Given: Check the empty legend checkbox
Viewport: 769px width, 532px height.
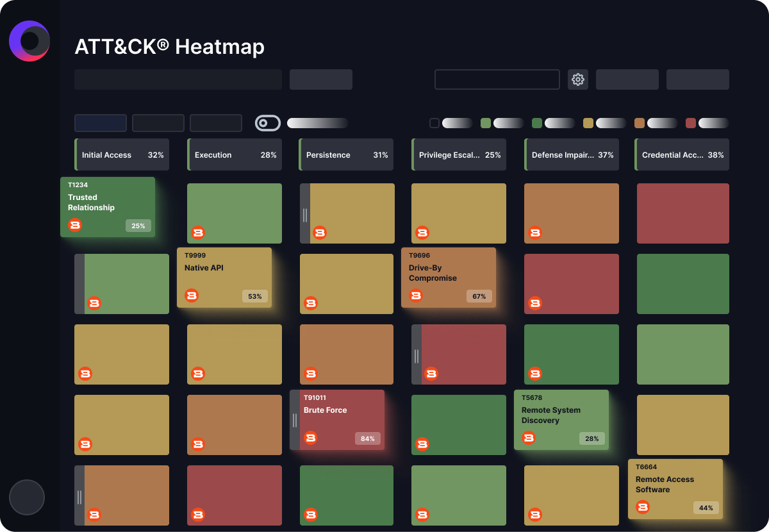Looking at the screenshot, I should click(434, 123).
